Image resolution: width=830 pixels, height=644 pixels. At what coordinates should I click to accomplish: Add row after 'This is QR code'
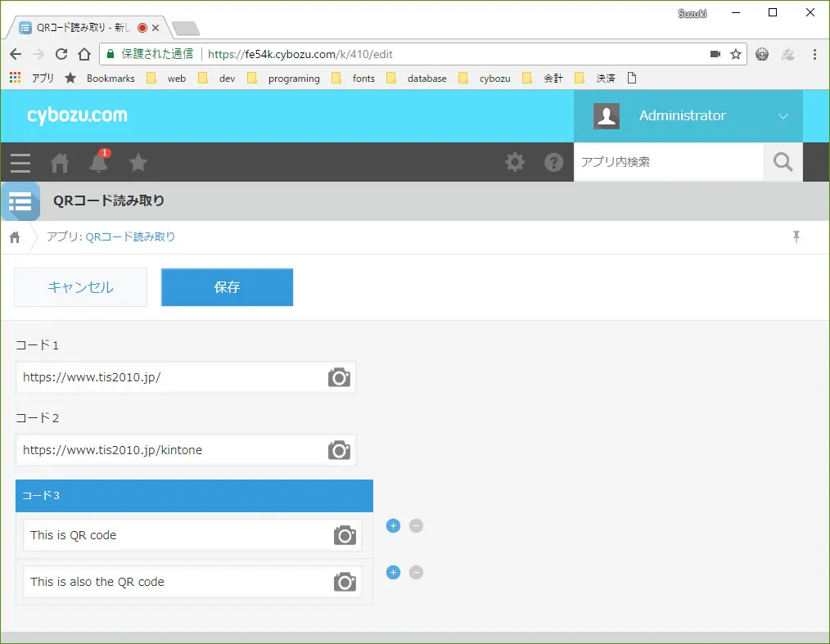pos(393,526)
